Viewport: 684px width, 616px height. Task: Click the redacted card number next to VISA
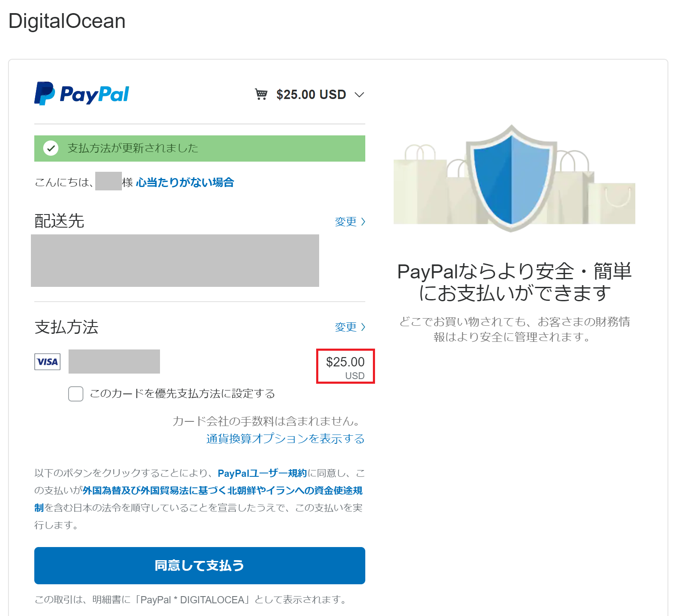[114, 362]
